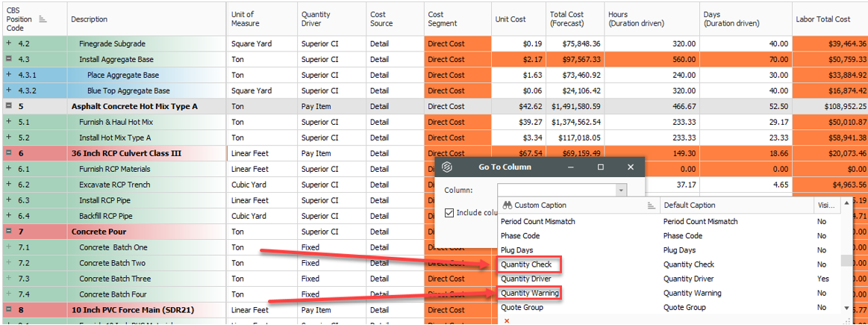The width and height of the screenshot is (868, 325).
Task: Click the red X icon below the column list
Action: coord(507,321)
